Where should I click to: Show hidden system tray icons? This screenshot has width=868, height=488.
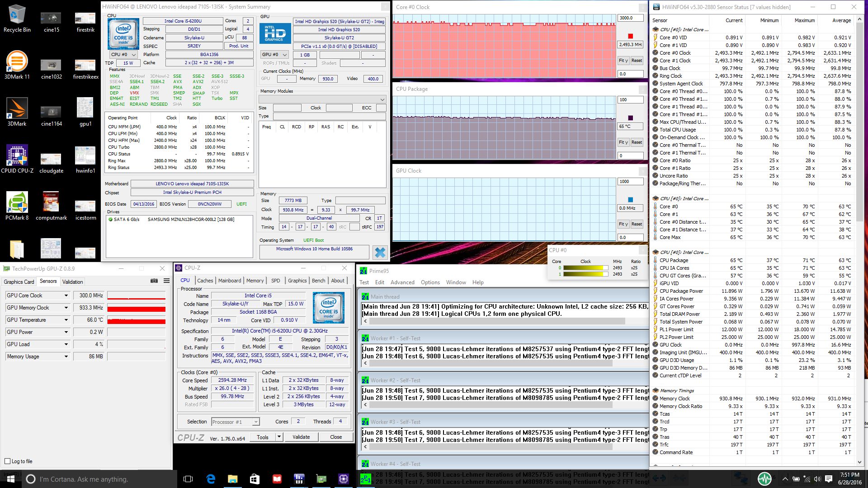(785, 479)
